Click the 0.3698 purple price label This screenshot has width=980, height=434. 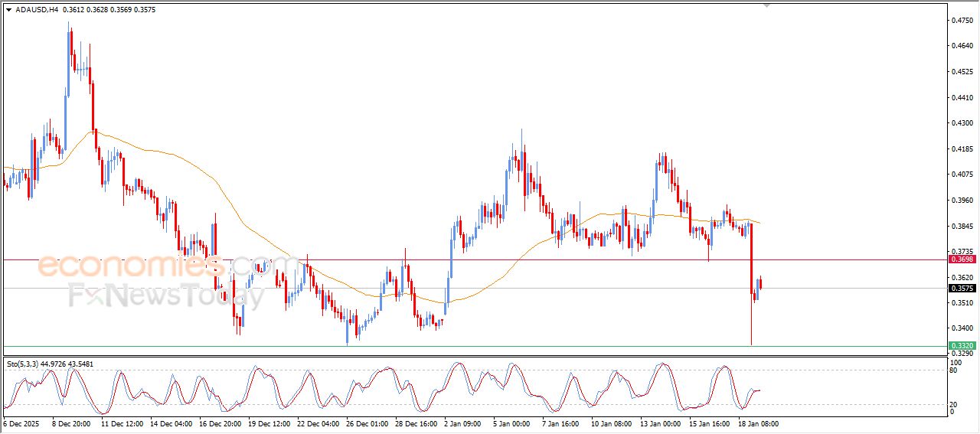tap(962, 260)
